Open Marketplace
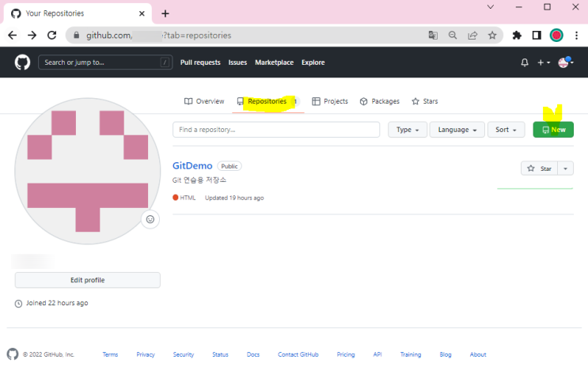The width and height of the screenshot is (588, 367). (274, 62)
